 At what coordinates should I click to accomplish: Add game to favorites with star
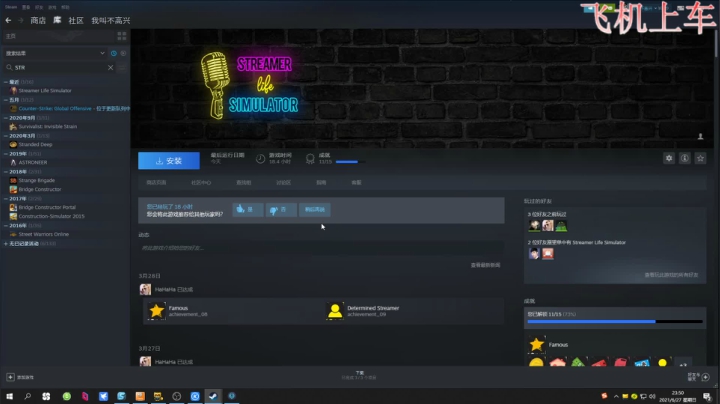(x=700, y=158)
